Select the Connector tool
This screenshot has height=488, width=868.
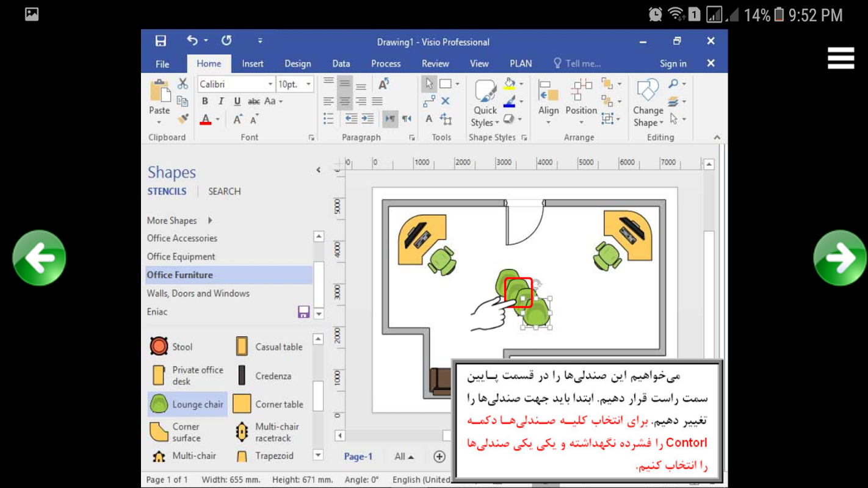point(429,101)
